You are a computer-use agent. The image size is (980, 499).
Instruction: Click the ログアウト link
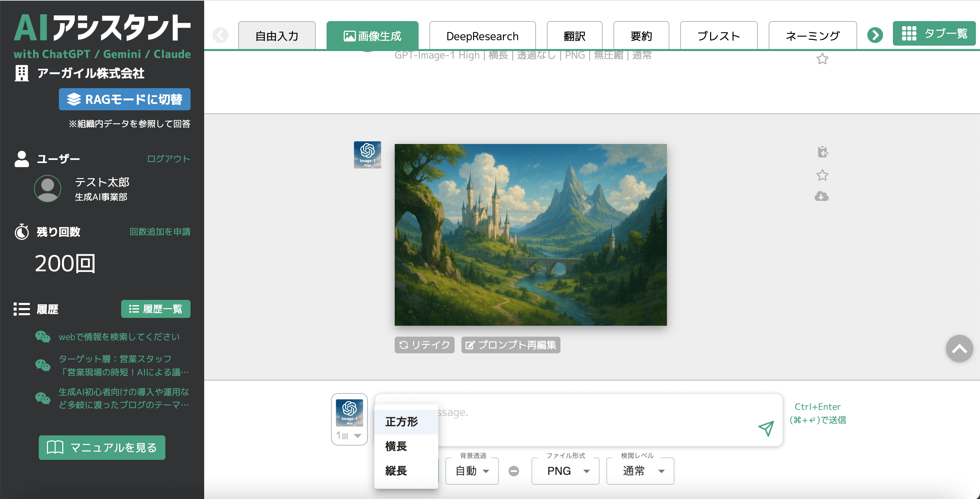[x=168, y=159]
